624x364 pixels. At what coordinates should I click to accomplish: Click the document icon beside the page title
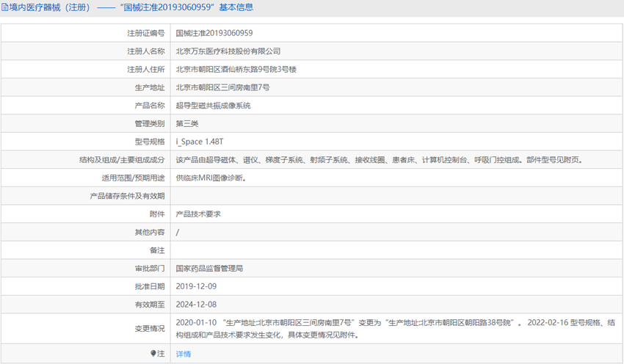[x=5, y=7]
